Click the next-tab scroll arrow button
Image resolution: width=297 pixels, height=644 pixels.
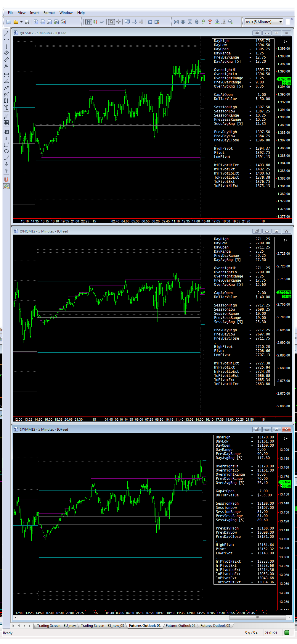point(24,626)
